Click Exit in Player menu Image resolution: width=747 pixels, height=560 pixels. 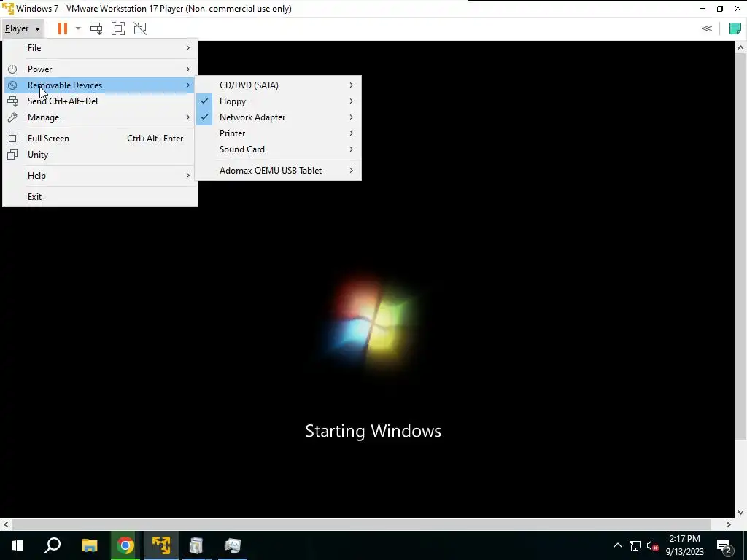(x=100, y=197)
